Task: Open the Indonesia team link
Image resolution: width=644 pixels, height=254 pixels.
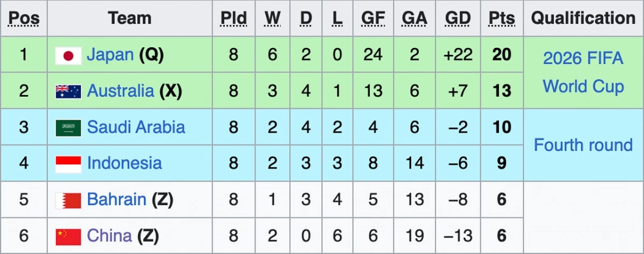Action: [124, 163]
